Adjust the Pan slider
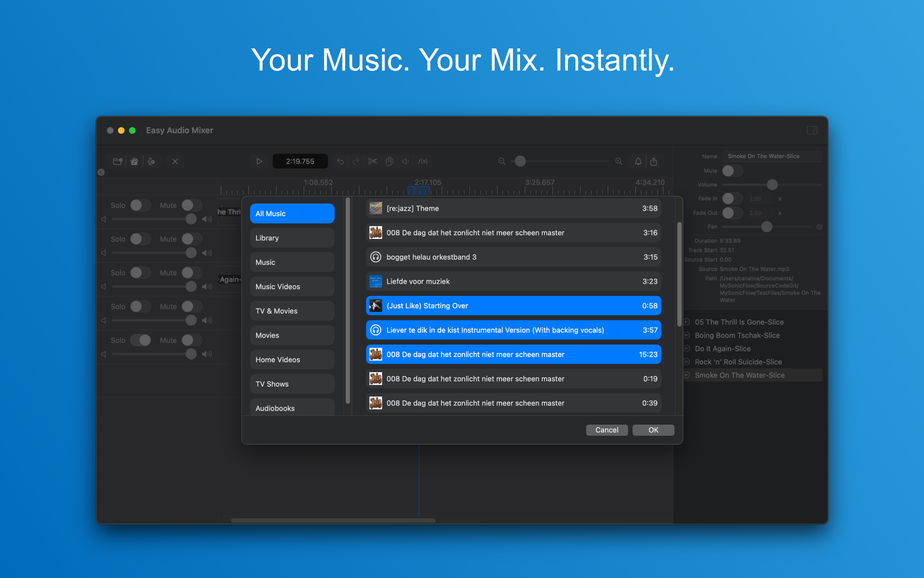This screenshot has height=578, width=924. 767,227
